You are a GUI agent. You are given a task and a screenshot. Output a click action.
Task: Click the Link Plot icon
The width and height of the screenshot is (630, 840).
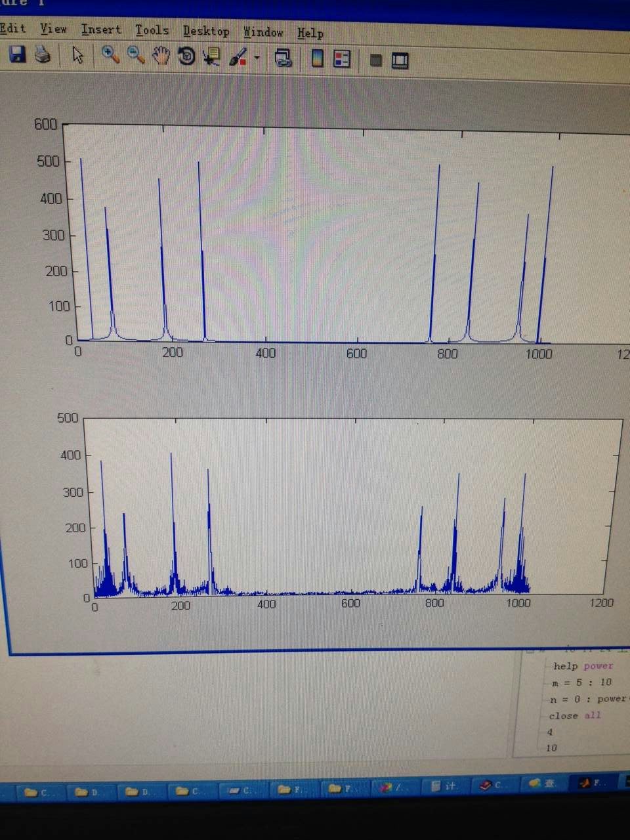click(283, 58)
